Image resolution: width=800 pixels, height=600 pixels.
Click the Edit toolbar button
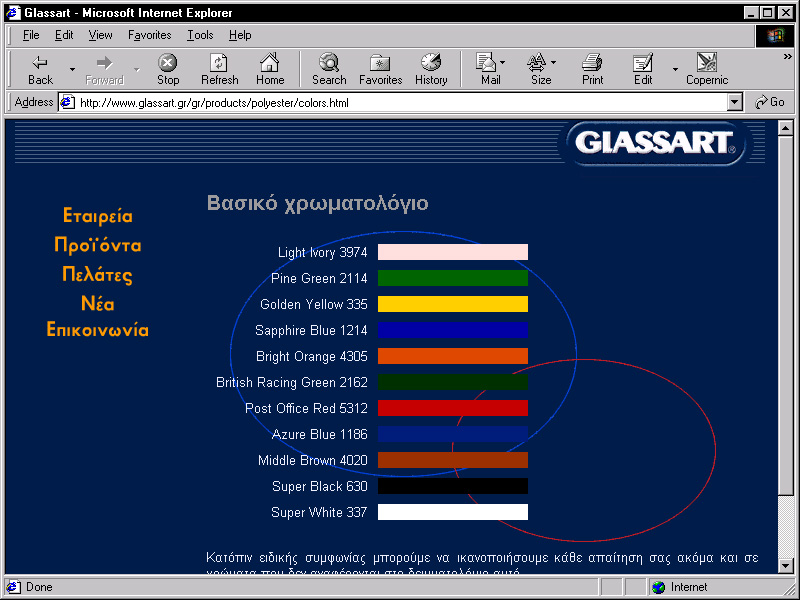pos(643,69)
